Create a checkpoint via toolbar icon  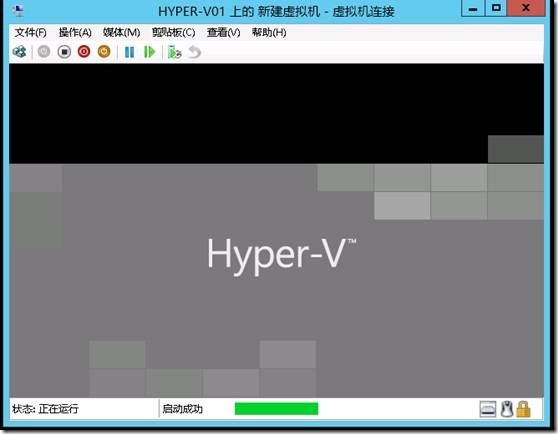coord(174,52)
